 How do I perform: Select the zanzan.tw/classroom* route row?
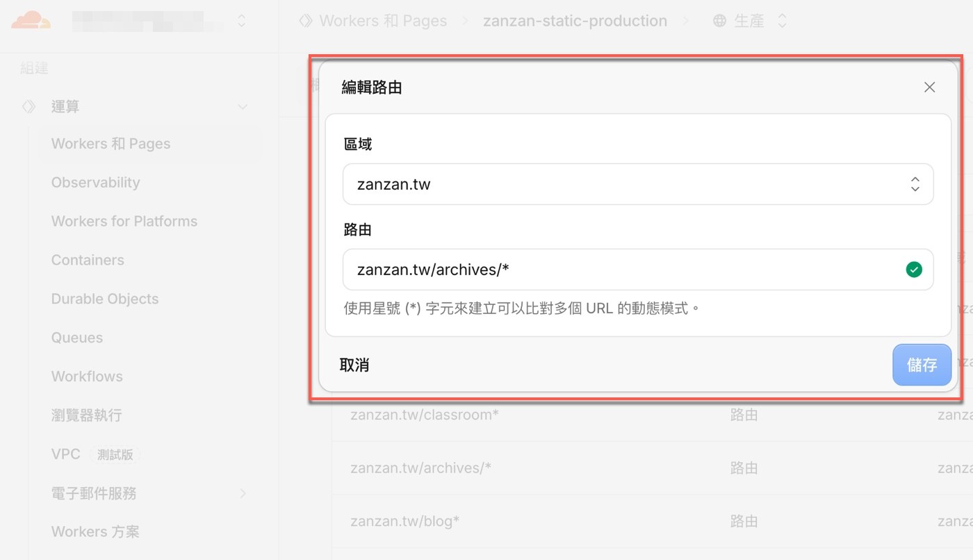(x=652, y=415)
